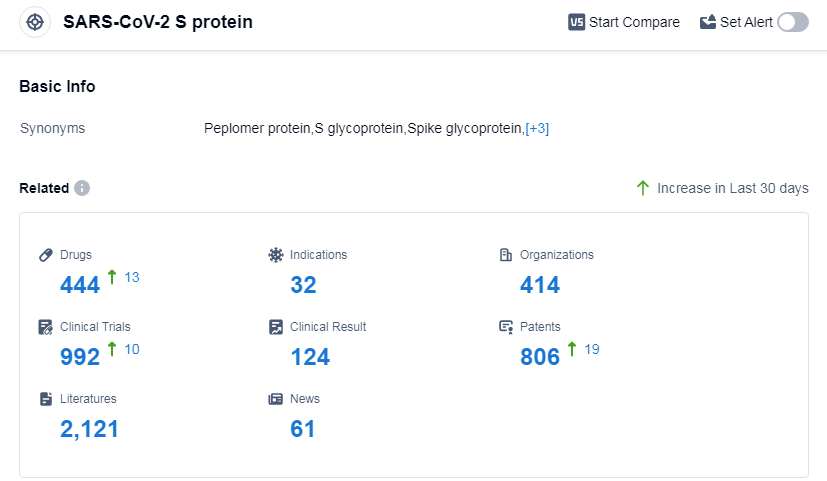The image size is (827, 481).
Task: Open the 61 news items
Action: coord(303,429)
